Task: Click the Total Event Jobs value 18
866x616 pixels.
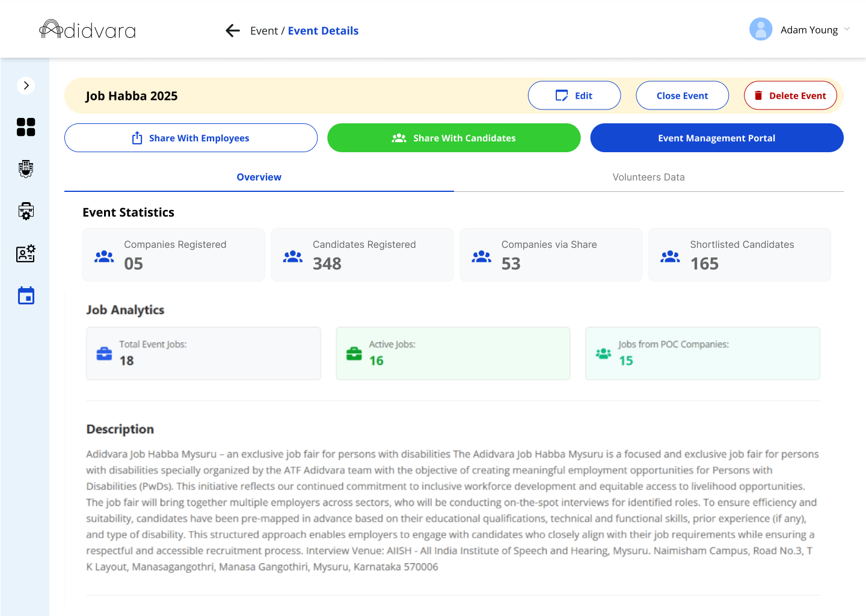Action: click(x=126, y=361)
